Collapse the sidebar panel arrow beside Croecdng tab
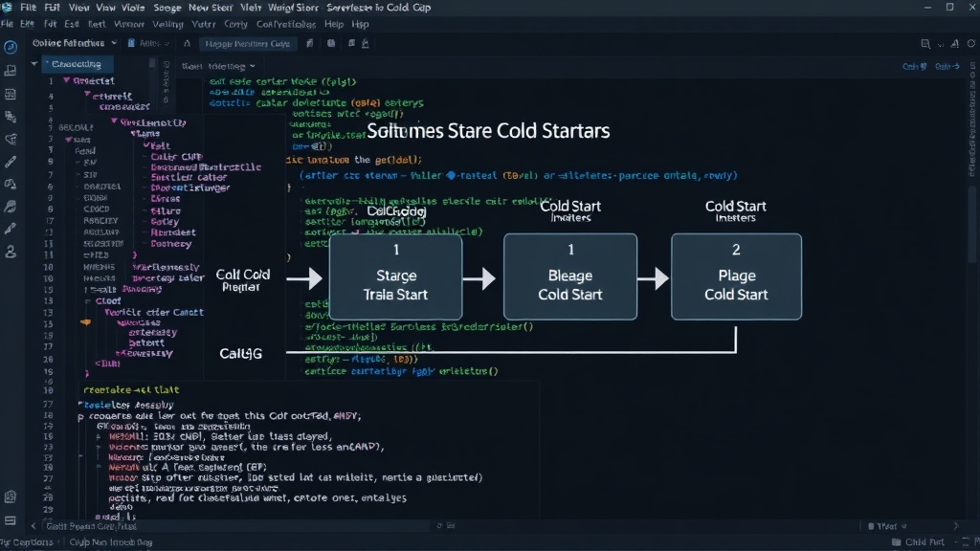The width and height of the screenshot is (980, 551). [x=34, y=64]
